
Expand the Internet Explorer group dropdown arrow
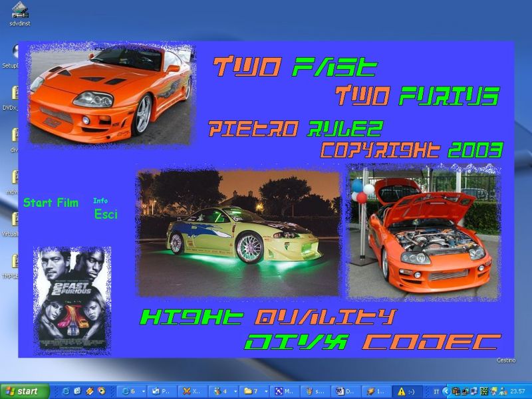(144, 391)
